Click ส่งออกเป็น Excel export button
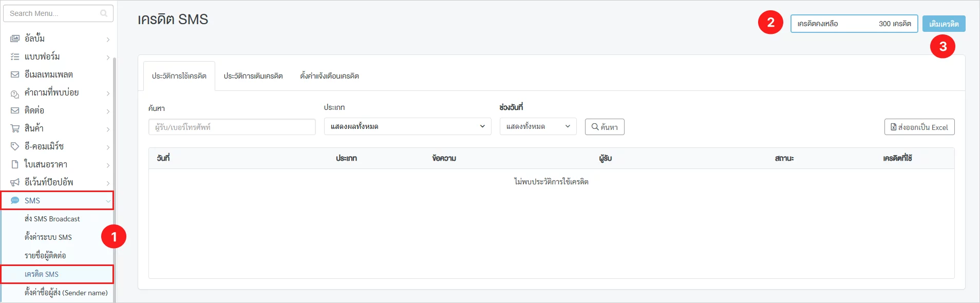 click(x=919, y=127)
